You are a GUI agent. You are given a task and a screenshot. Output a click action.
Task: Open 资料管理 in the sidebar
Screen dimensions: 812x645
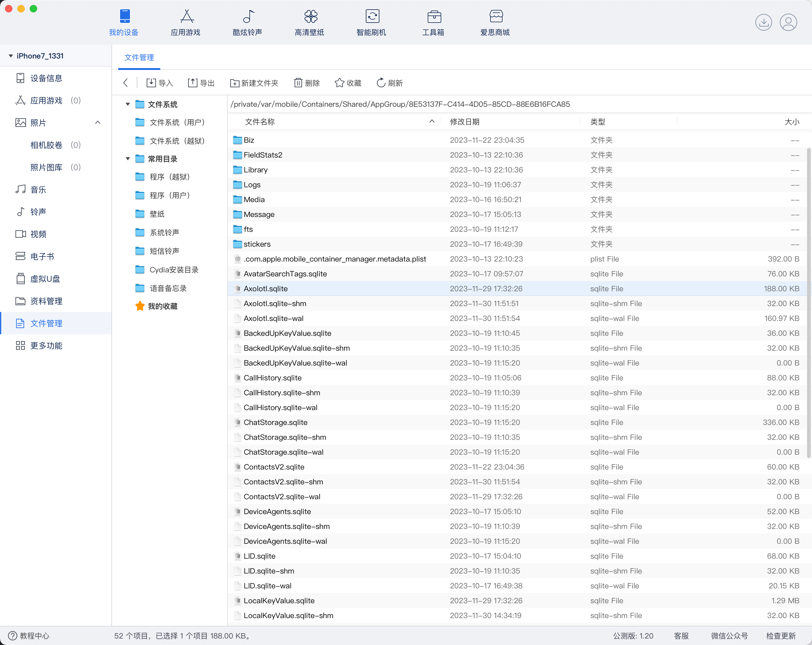(56, 301)
